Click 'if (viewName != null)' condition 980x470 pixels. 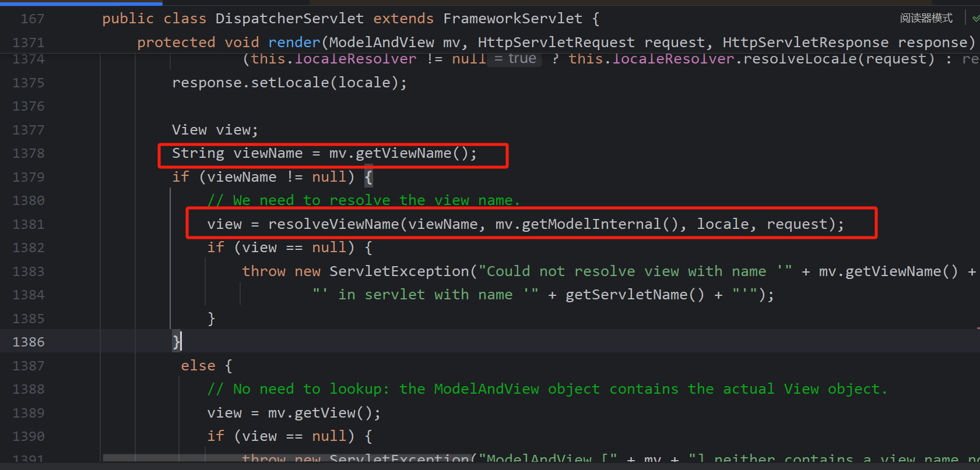263,177
